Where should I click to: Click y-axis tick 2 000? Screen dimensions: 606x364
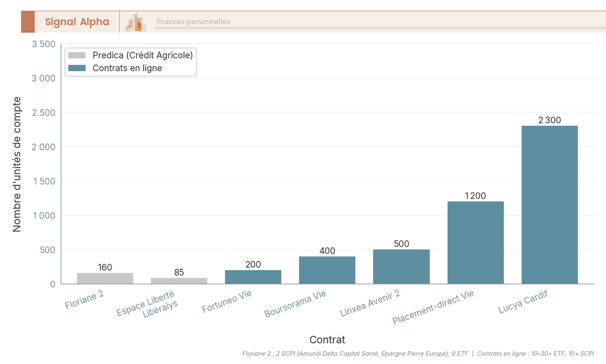pyautogui.click(x=43, y=147)
